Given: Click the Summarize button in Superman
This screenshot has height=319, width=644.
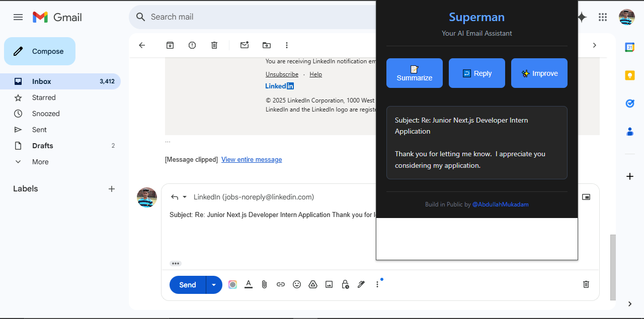Looking at the screenshot, I should click(414, 73).
